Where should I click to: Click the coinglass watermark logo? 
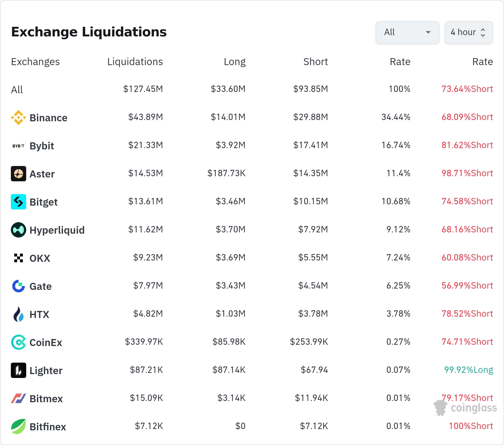pos(465,408)
